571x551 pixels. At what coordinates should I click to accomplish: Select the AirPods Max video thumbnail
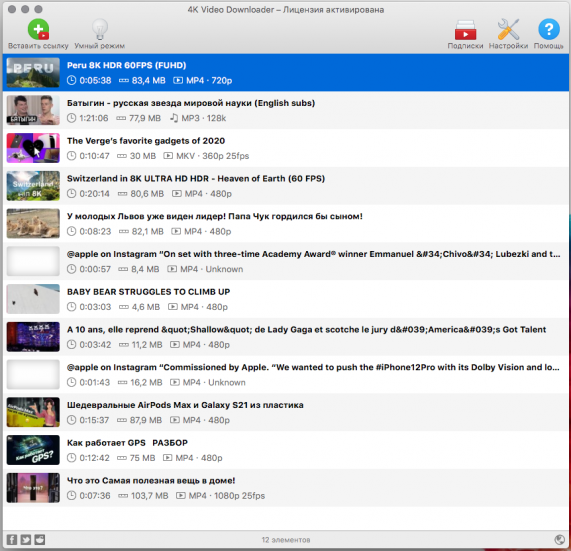(33, 412)
